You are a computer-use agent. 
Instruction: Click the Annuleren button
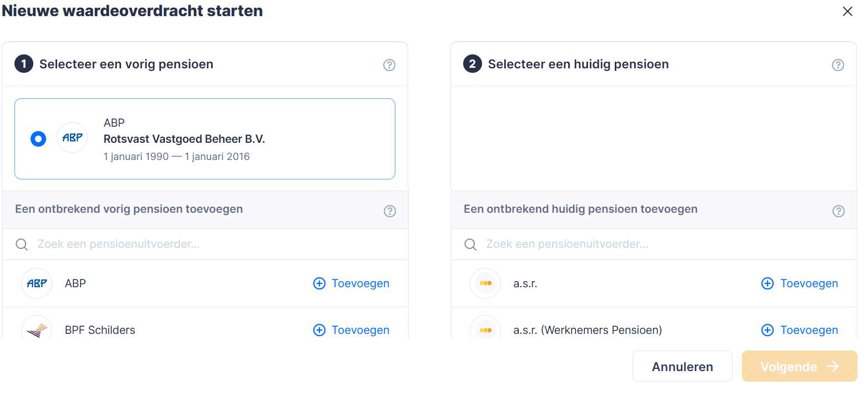click(682, 367)
